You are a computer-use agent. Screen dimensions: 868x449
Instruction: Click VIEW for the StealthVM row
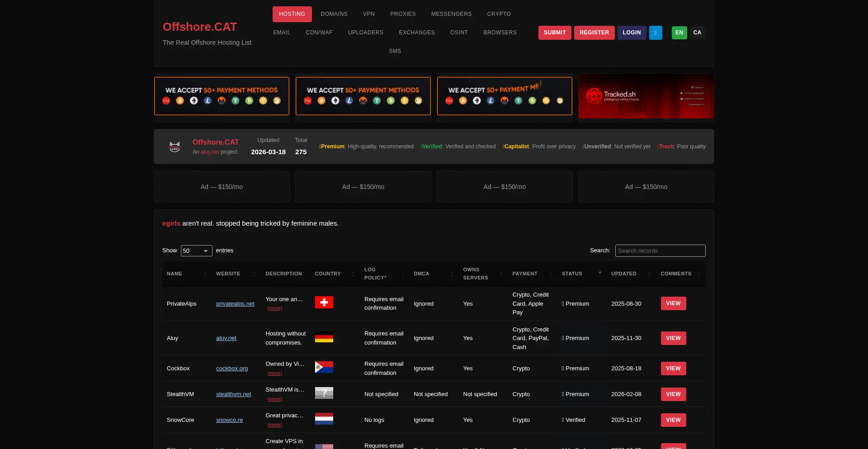coord(673,394)
